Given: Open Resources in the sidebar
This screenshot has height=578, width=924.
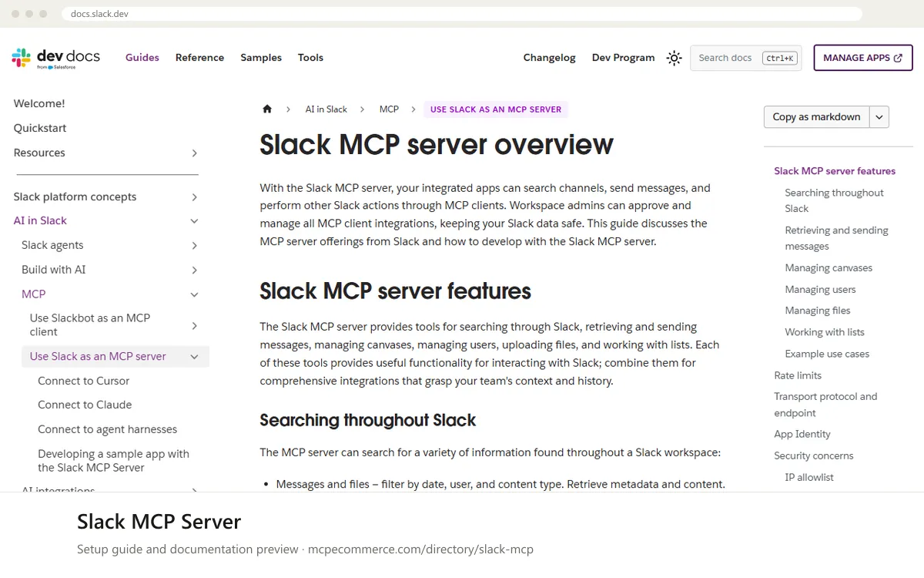Looking at the screenshot, I should coord(39,153).
